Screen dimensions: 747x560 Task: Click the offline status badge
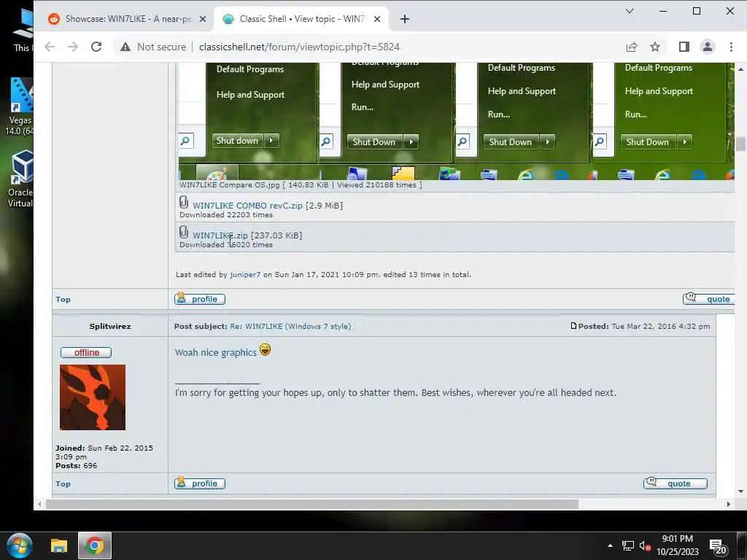click(x=86, y=353)
